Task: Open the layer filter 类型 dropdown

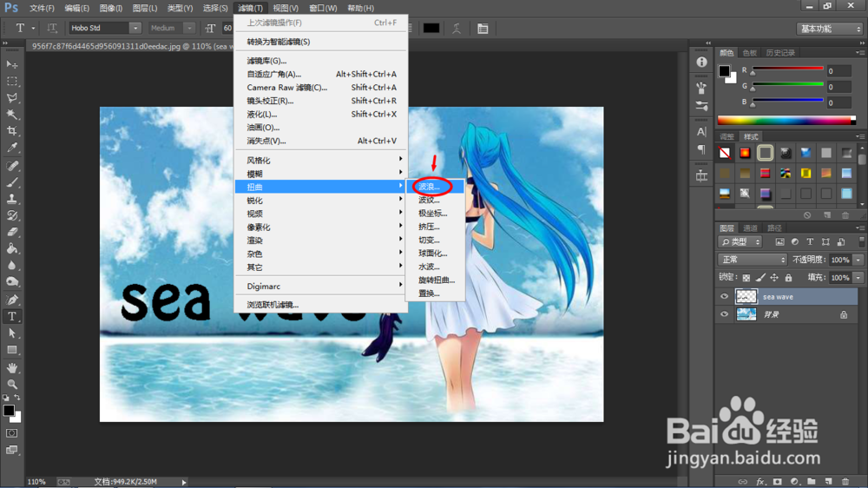Action: 740,242
